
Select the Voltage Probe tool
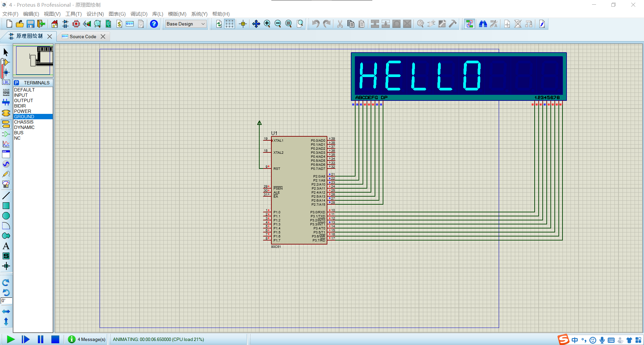click(x=6, y=174)
